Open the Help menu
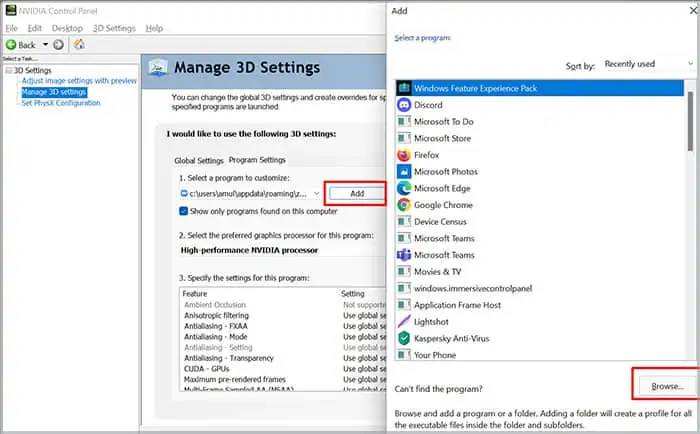The image size is (700, 434). [154, 28]
